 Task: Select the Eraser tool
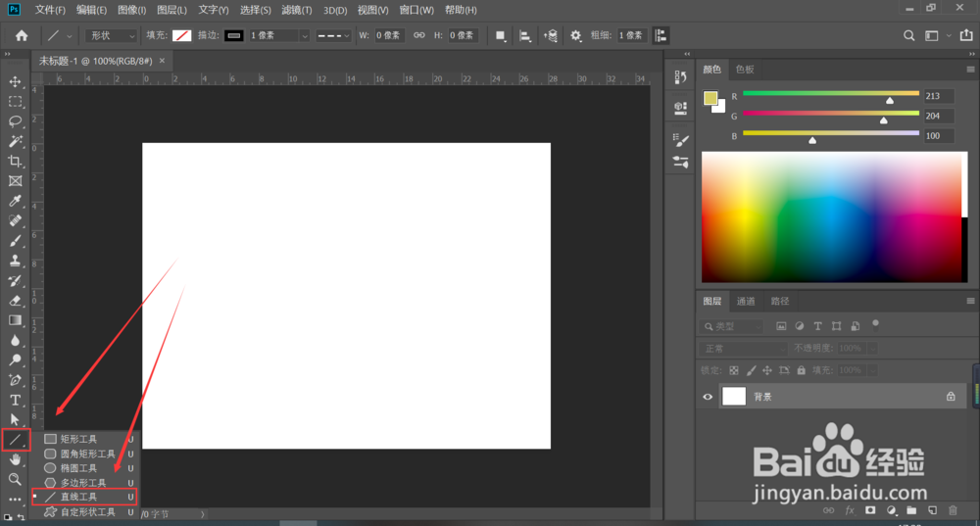click(15, 301)
